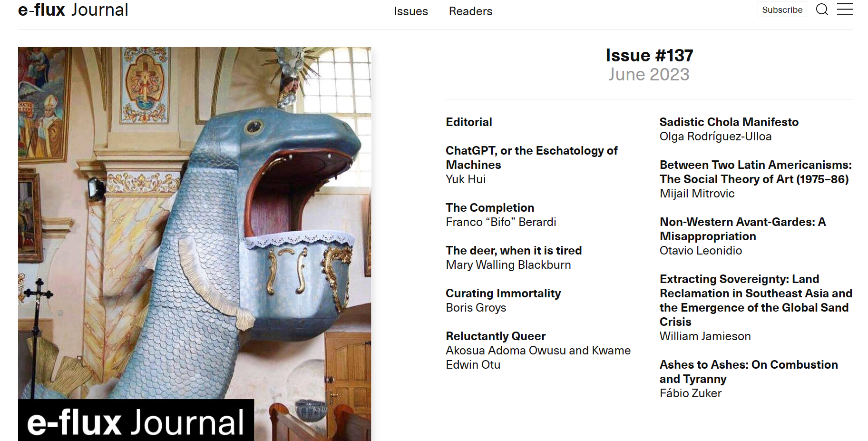Image resolution: width=868 pixels, height=441 pixels.
Task: Open The deer, when it is tired
Action: click(x=514, y=251)
